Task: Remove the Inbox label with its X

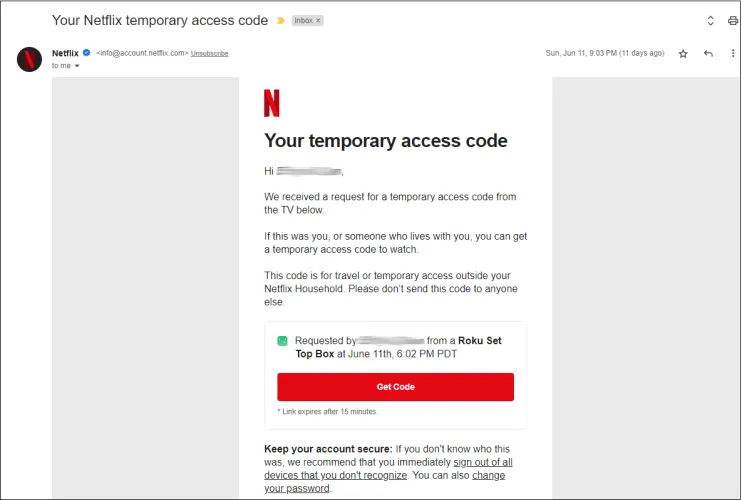Action: 319,20
